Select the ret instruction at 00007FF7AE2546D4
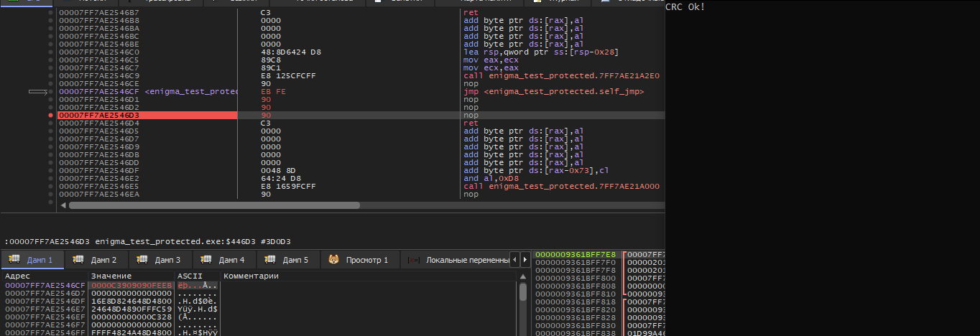The image size is (980, 336). [x=471, y=123]
